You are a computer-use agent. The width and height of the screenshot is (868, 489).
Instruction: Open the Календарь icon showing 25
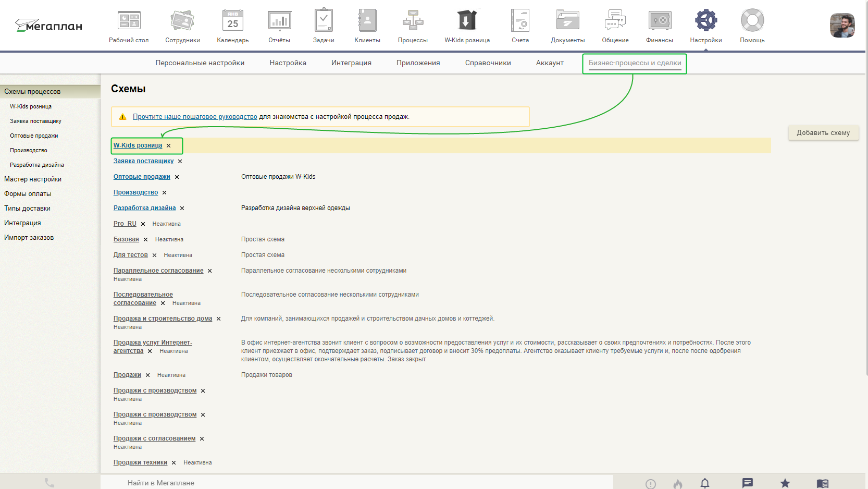click(x=233, y=21)
